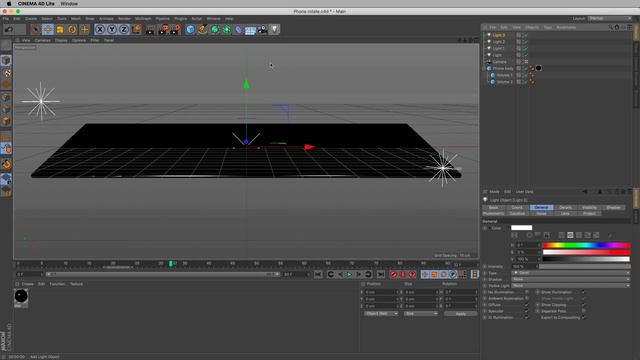Open the Cameras menu in viewport
The height and width of the screenshot is (360, 640).
pyautogui.click(x=42, y=40)
